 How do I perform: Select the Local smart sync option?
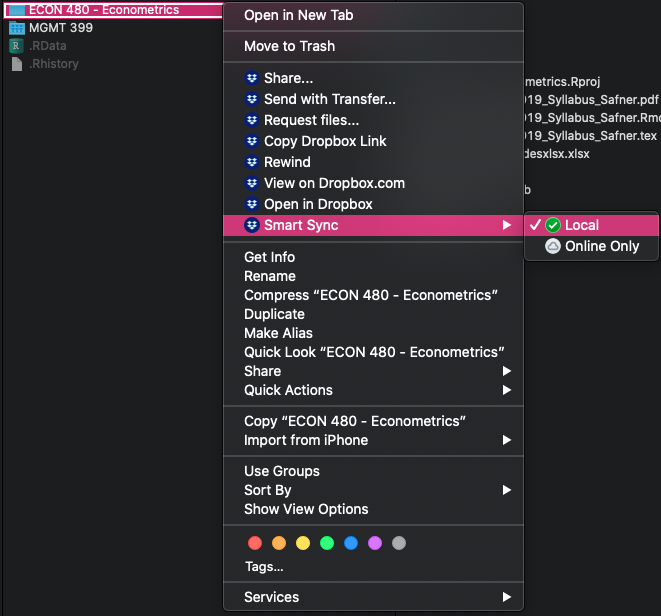click(x=581, y=225)
